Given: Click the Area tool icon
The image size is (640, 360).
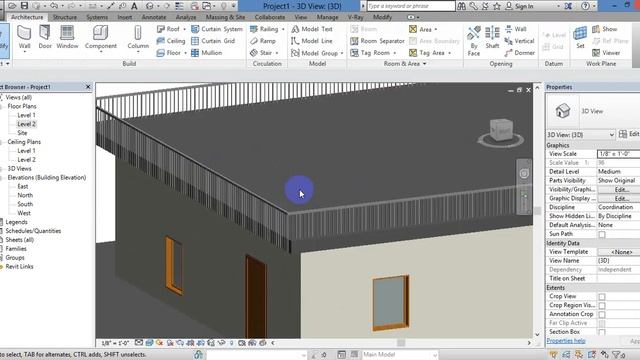Looking at the screenshot, I should tap(413, 29).
